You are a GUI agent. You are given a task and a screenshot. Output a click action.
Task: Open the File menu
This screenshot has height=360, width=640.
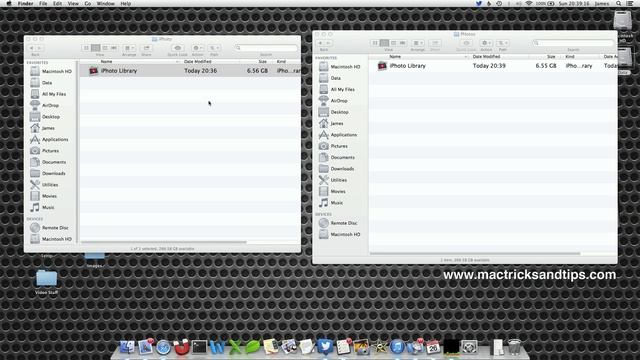click(x=43, y=3)
